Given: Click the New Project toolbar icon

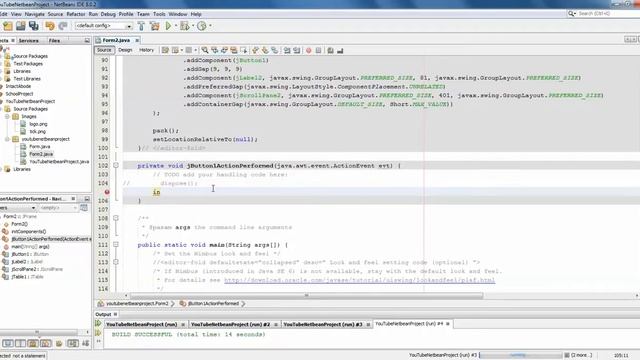Looking at the screenshot, I should point(8,26).
